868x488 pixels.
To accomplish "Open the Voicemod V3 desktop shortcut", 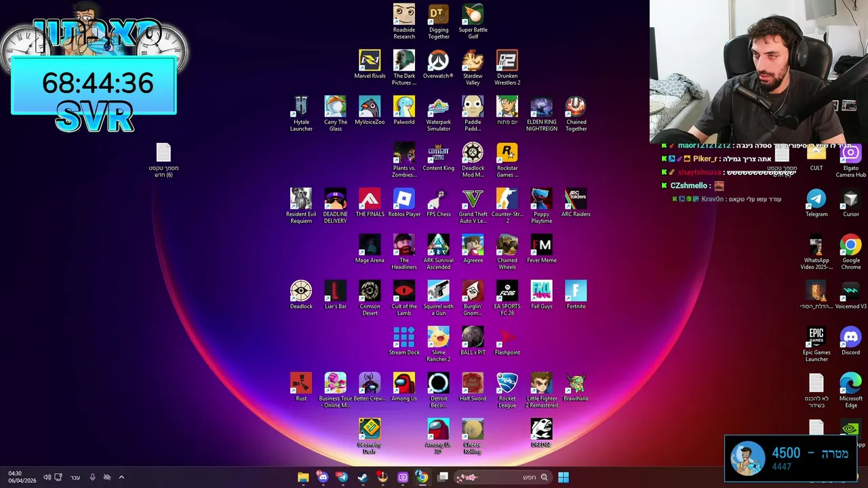I will tap(851, 295).
